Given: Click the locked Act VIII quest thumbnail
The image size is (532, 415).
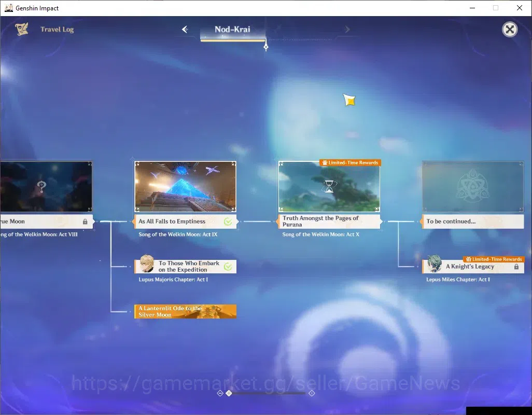Looking at the screenshot, I should (46, 187).
